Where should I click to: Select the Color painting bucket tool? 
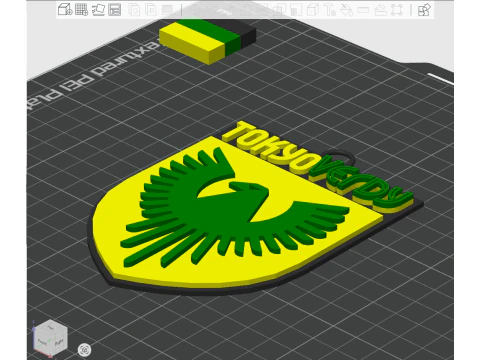[347, 10]
